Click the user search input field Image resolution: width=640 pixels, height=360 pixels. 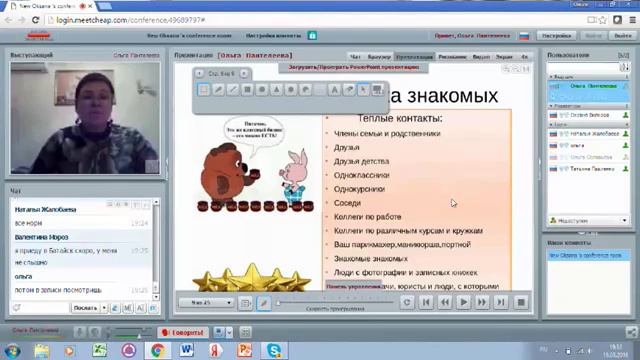click(583, 67)
